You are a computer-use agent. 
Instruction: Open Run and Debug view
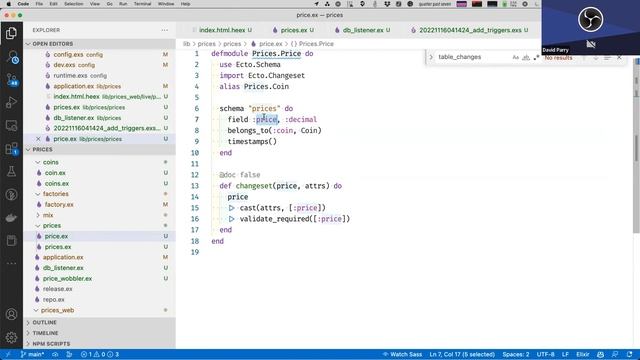click(x=11, y=102)
